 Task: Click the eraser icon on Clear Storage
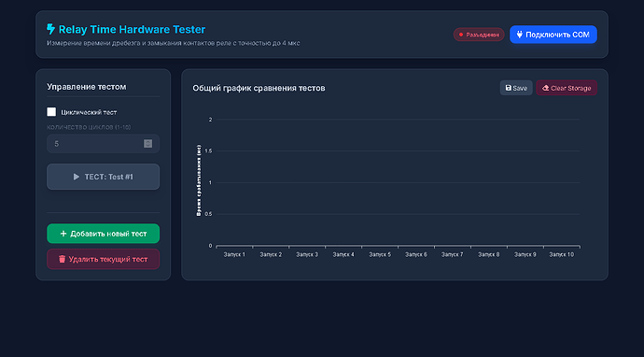click(545, 88)
